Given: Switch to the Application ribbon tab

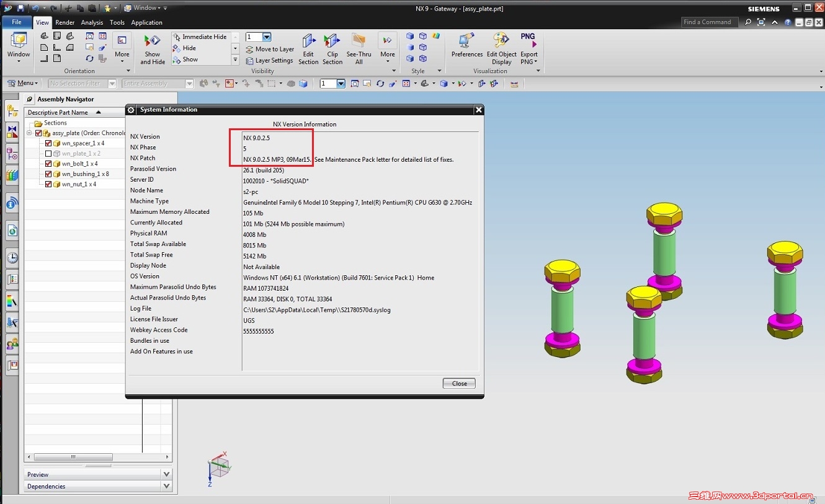Looking at the screenshot, I should tap(147, 22).
